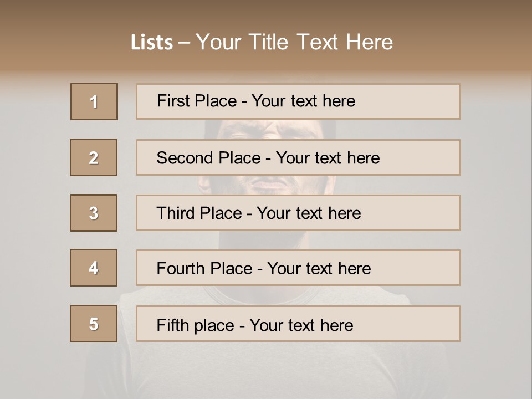Image resolution: width=532 pixels, height=399 pixels.
Task: Edit the Second Place text box
Action: (298, 157)
